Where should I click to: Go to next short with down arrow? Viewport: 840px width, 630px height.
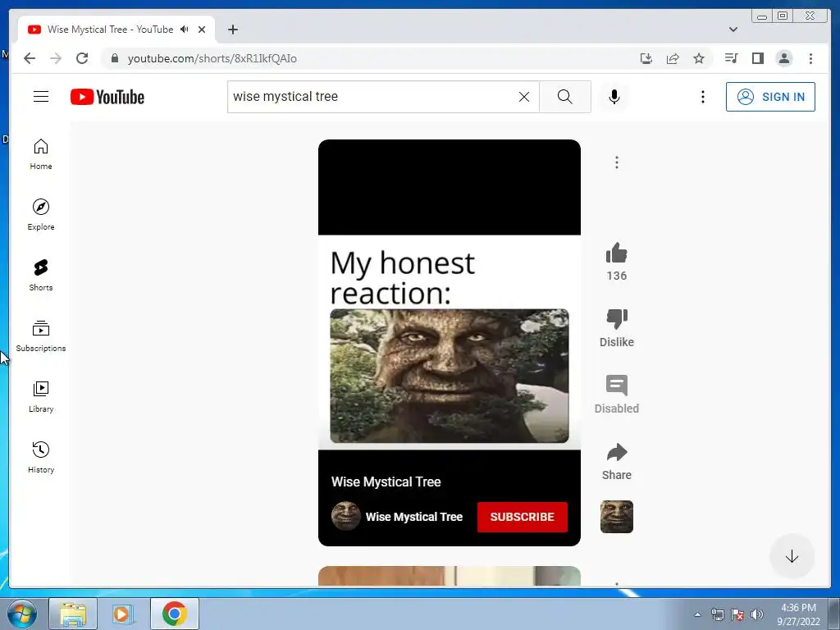[x=792, y=556]
